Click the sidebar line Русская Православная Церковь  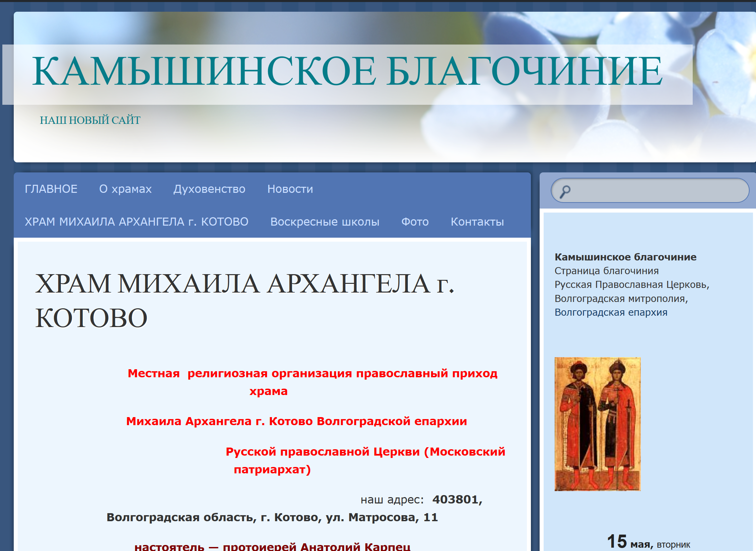632,285
